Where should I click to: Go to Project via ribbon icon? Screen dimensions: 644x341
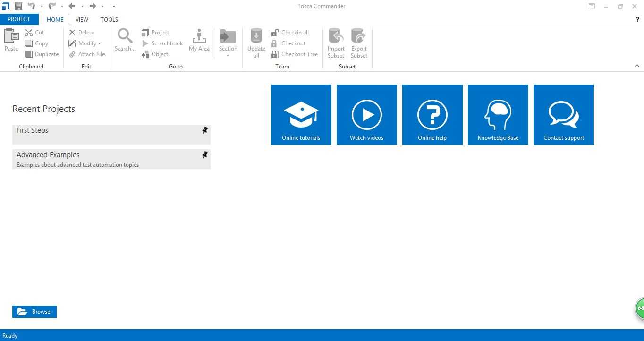point(145,33)
